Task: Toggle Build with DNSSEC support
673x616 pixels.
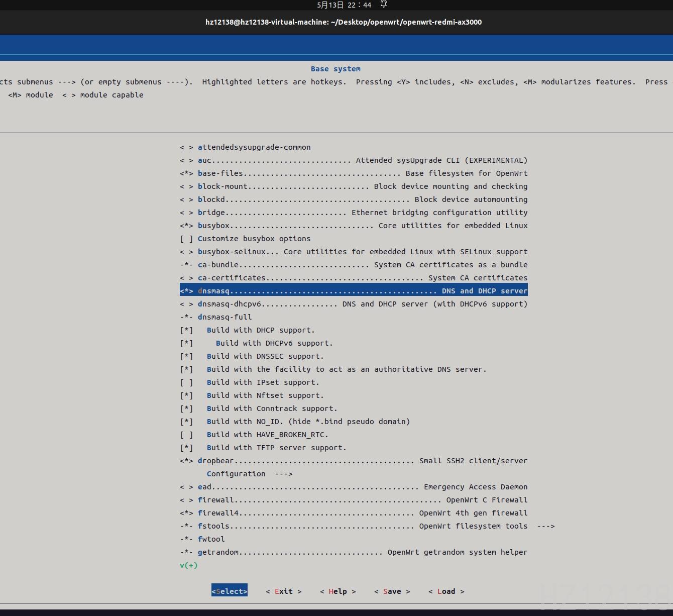Action: click(252, 356)
